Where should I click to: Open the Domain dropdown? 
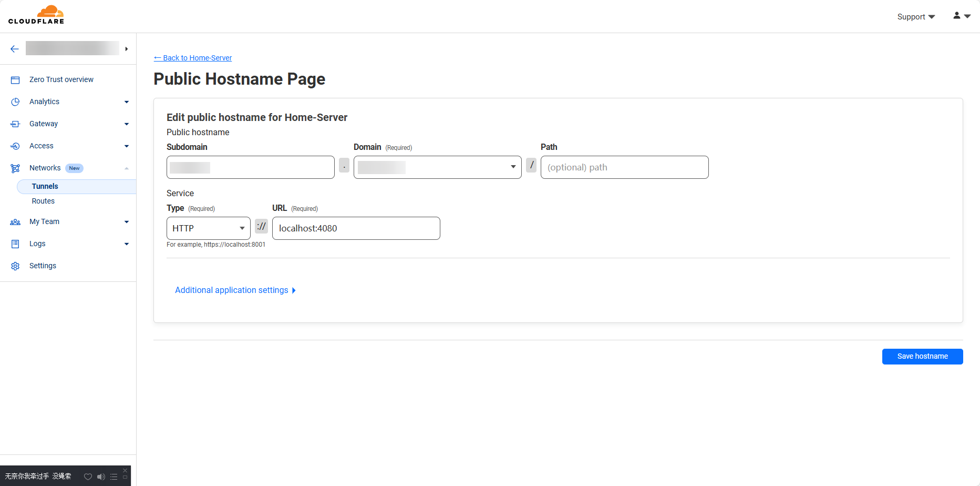coord(437,167)
